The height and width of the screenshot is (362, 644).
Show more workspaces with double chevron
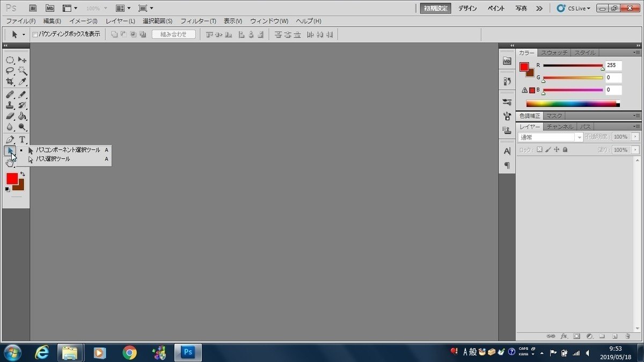pos(539,8)
